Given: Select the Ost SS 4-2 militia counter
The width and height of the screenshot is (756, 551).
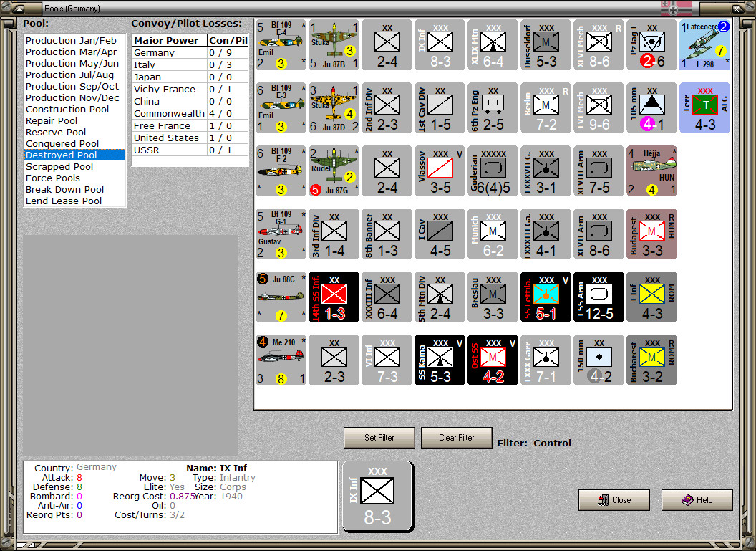Looking at the screenshot, I should coord(493,360).
